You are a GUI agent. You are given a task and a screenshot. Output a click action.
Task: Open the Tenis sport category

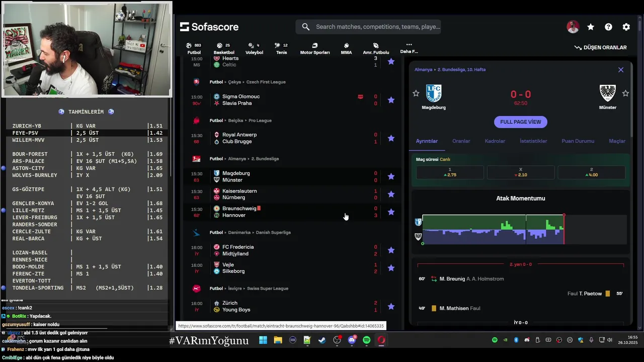click(282, 48)
